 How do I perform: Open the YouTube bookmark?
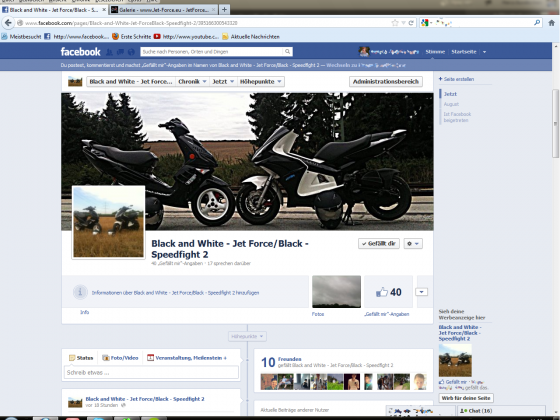pyautogui.click(x=186, y=36)
